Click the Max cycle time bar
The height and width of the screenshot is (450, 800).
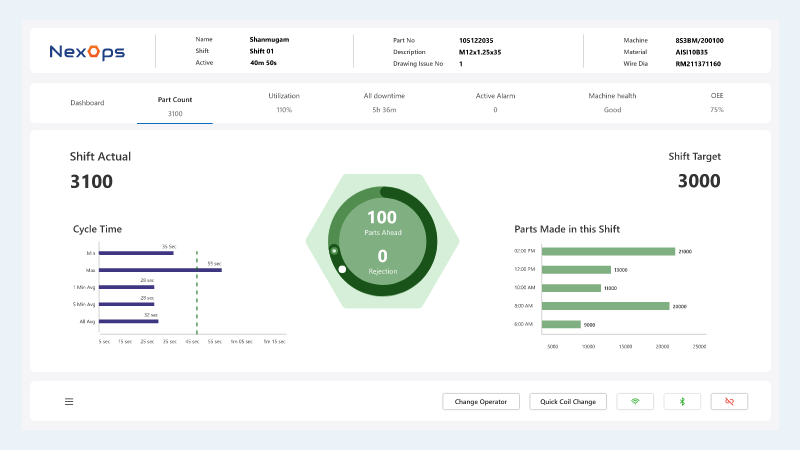coord(160,270)
